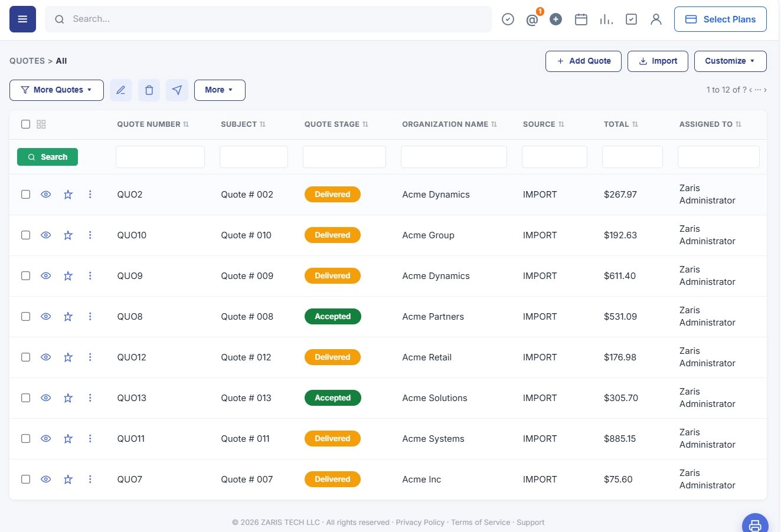Open the calendar icon in header
This screenshot has width=781, height=532.
pos(581,19)
